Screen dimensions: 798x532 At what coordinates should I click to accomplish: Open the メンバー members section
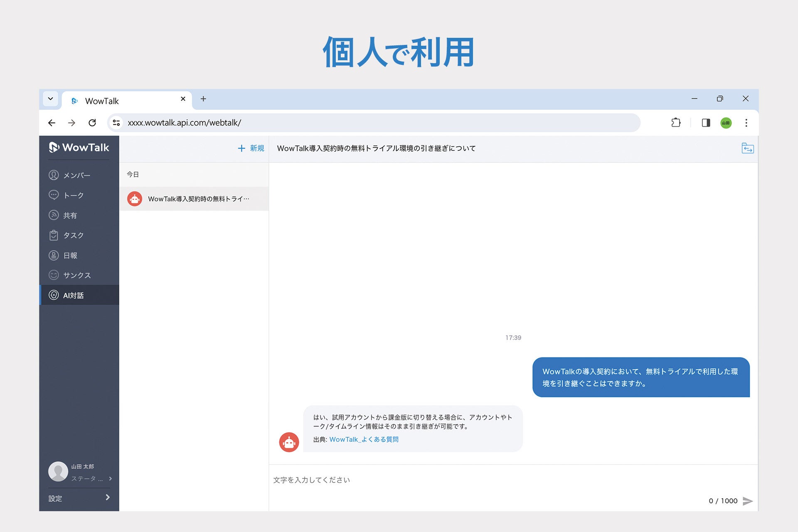(x=76, y=175)
